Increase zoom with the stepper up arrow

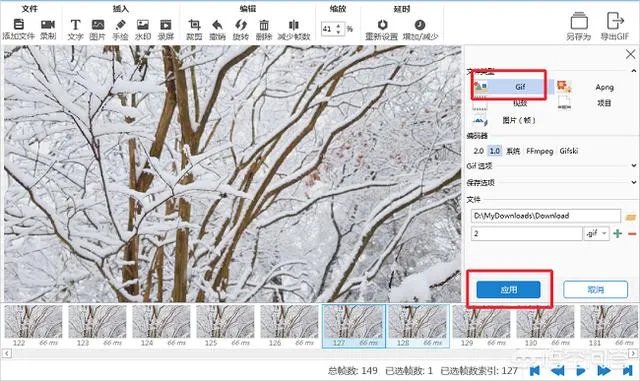(338, 26)
